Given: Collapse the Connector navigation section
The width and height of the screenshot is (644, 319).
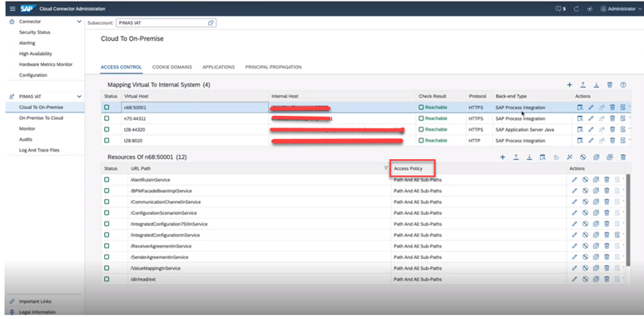Looking at the screenshot, I should click(79, 22).
